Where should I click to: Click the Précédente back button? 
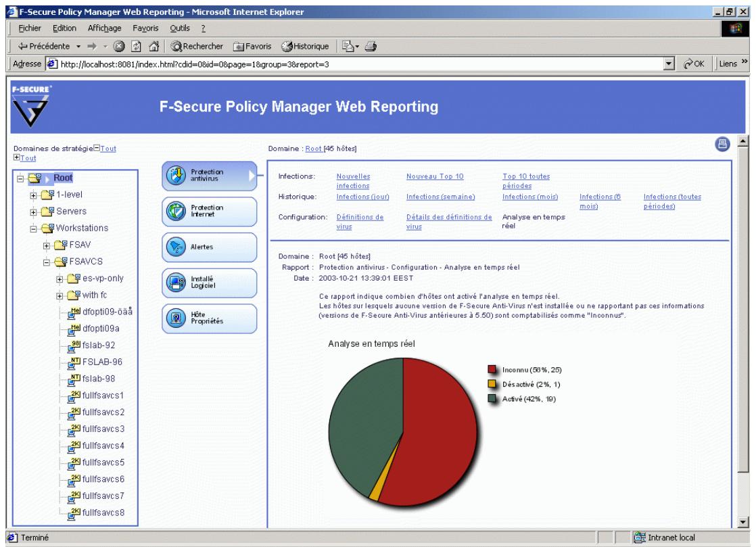click(44, 46)
